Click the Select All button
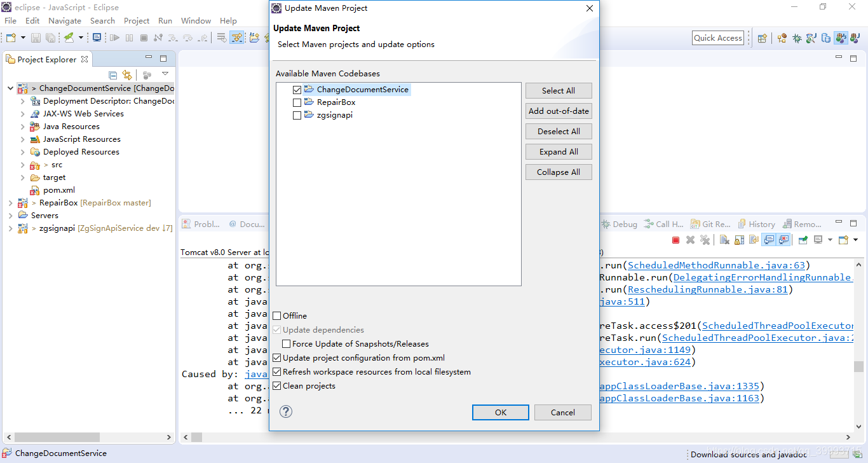The image size is (868, 463). point(559,90)
